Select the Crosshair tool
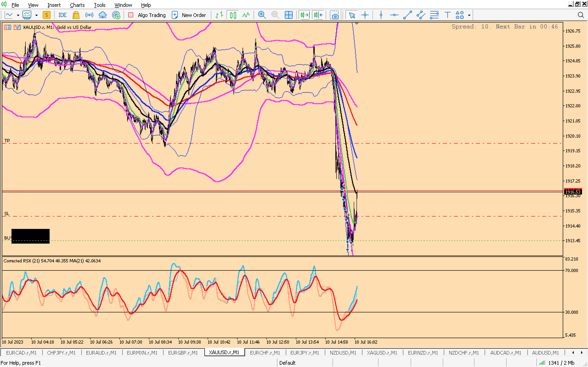This screenshot has height=367, width=588. coord(365,15)
